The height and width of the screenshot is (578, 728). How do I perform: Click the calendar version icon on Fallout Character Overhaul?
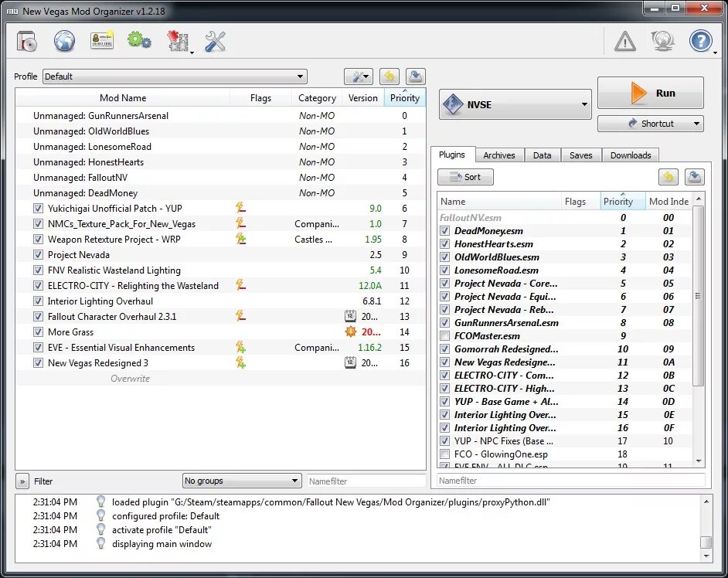(351, 316)
